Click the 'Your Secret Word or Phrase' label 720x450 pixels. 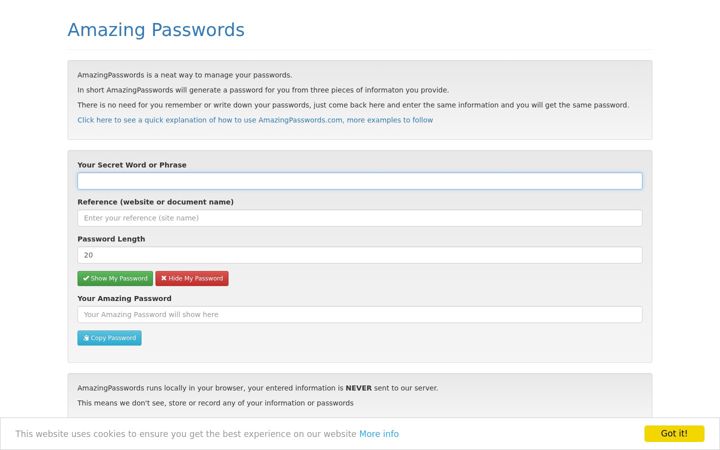(132, 165)
